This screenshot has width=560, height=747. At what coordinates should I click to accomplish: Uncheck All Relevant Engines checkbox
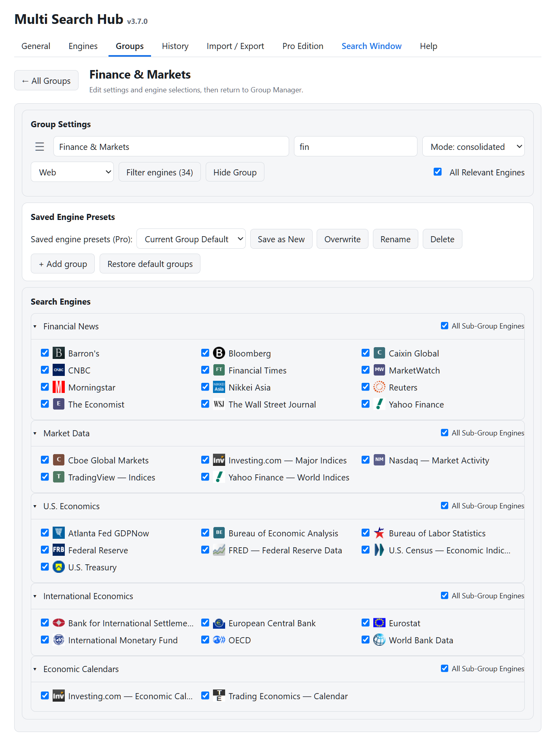pyautogui.click(x=438, y=172)
